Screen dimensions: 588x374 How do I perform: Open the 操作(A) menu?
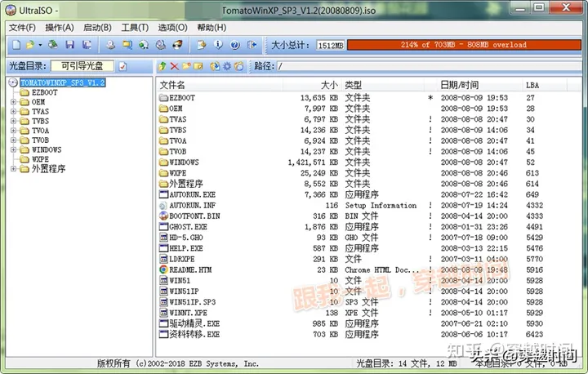point(60,28)
